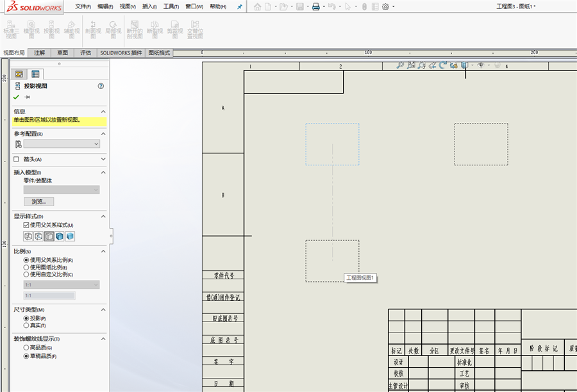This screenshot has height=392, width=577.
Task: Click the Standard 3 View tool icon
Action: [11, 29]
